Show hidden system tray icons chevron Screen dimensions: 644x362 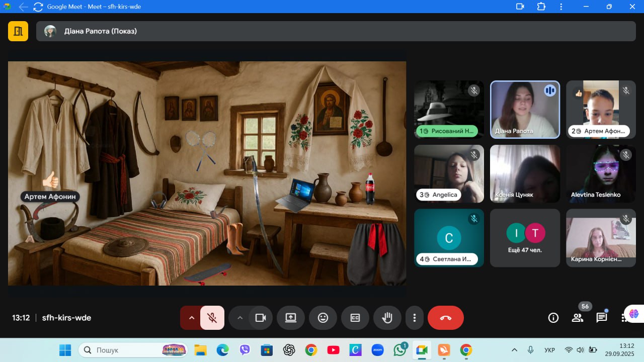pyautogui.click(x=514, y=350)
